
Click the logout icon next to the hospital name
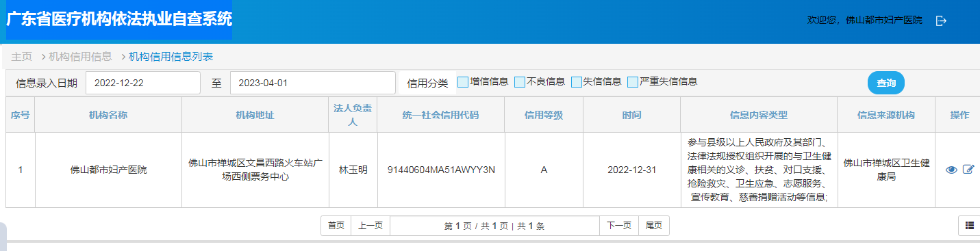point(941,21)
